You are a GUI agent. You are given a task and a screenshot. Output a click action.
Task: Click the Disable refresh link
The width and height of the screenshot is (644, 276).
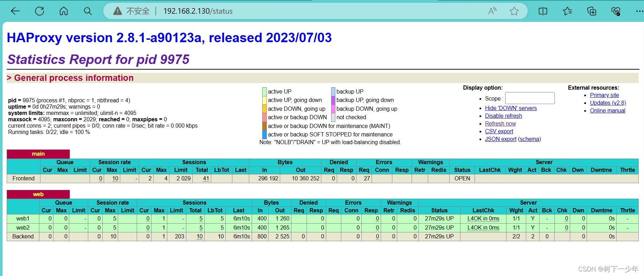tap(503, 116)
